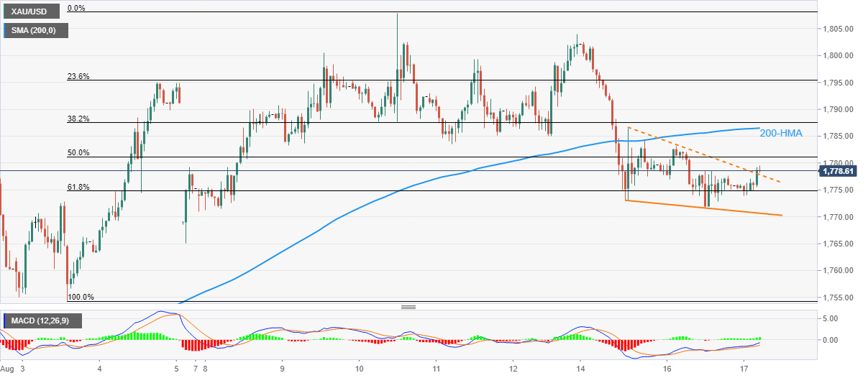The height and width of the screenshot is (378, 868).
Task: Click the 16 date label on time axis
Action: [x=667, y=367]
